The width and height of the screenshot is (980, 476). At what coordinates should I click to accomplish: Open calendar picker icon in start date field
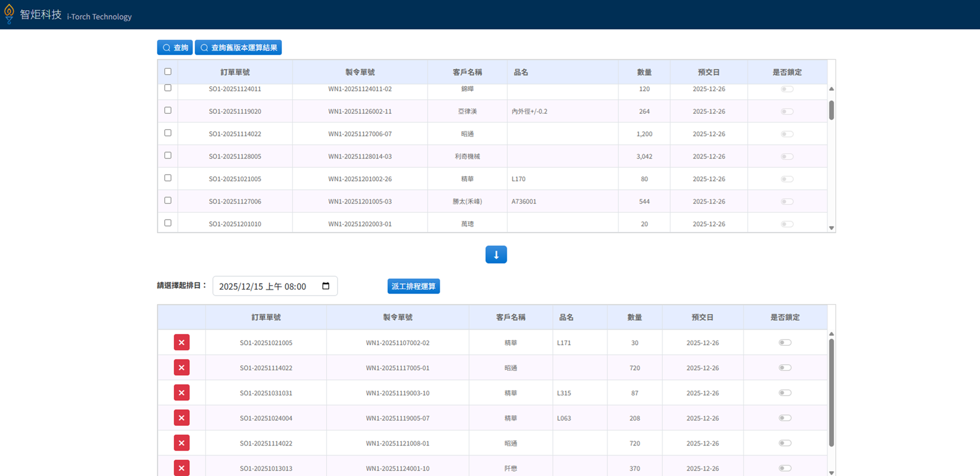click(x=326, y=286)
